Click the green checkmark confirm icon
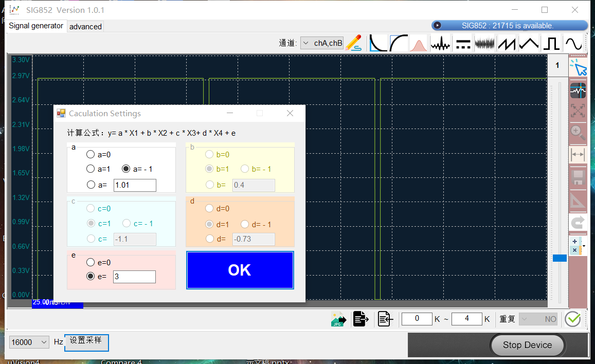 tap(572, 319)
